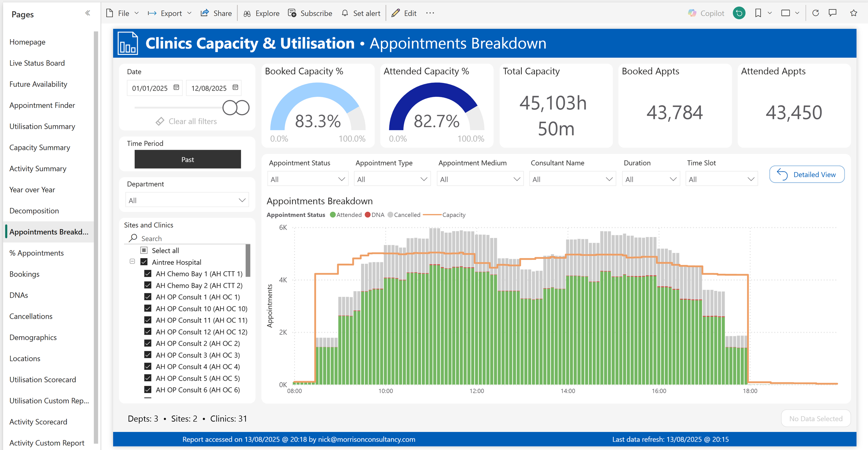This screenshot has width=868, height=450.
Task: Expand the Appointment Status filter dropdown
Action: coord(307,179)
